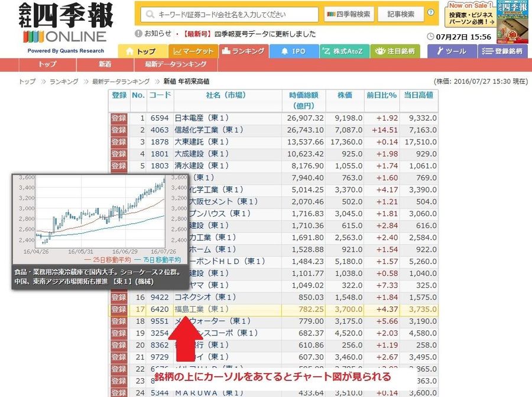The height and width of the screenshot is (397, 532).
Task: Click 登録 for stock code 3254
Action: (119, 333)
